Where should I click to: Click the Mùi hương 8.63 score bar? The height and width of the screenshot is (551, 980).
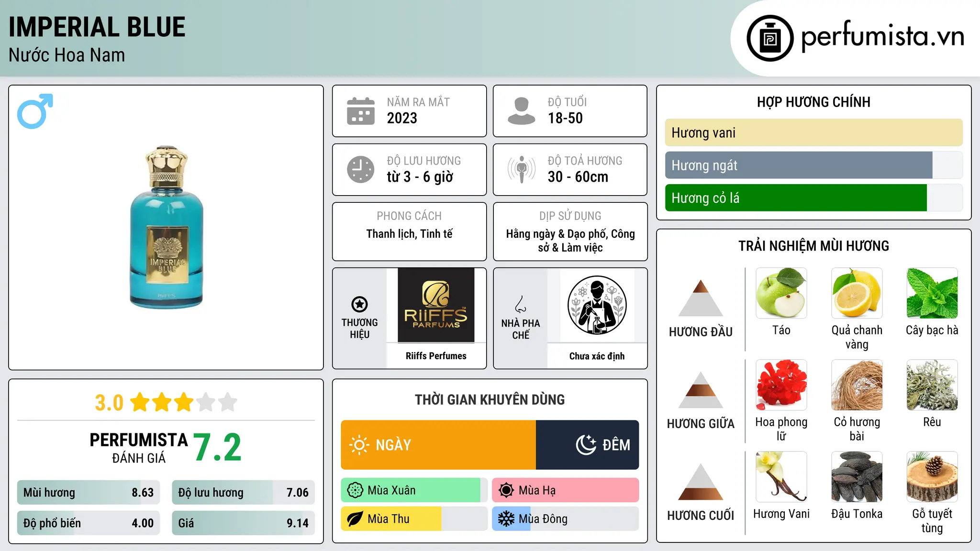(89, 492)
